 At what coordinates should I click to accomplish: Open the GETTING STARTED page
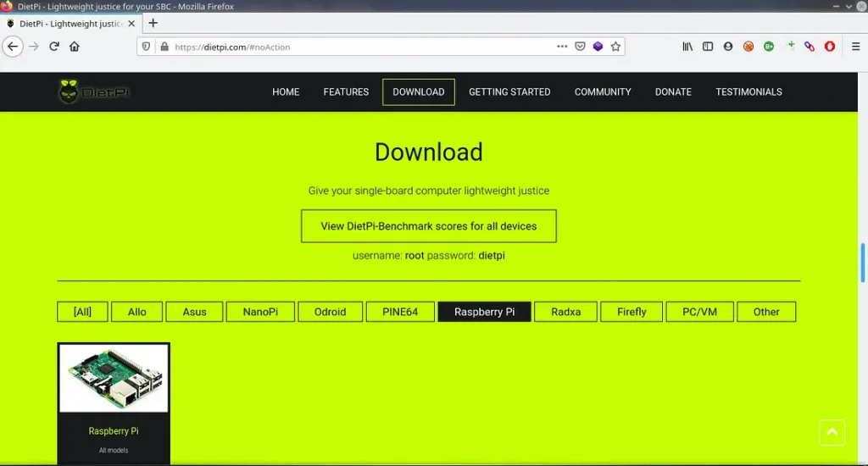(x=509, y=92)
